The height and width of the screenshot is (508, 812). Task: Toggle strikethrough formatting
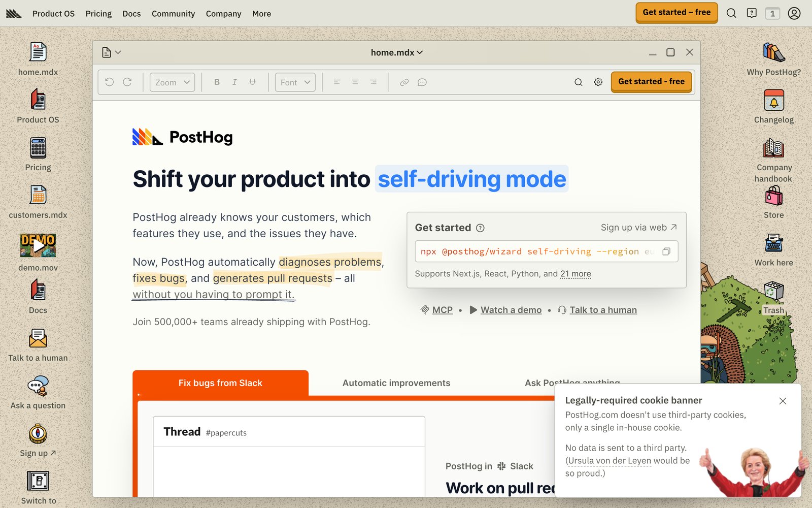[x=252, y=82]
